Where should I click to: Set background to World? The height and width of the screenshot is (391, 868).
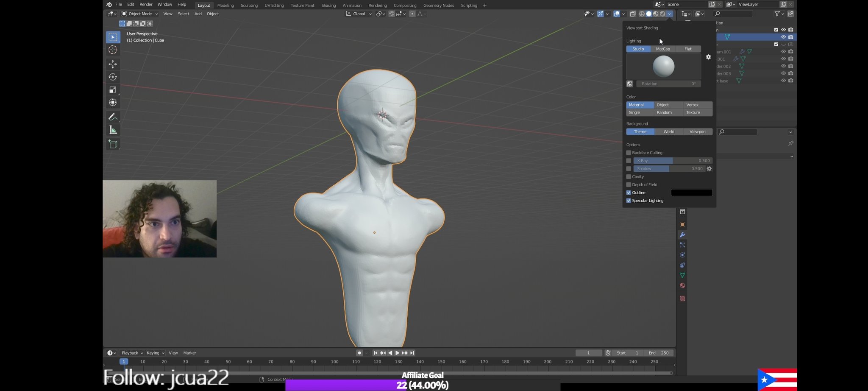pos(669,132)
